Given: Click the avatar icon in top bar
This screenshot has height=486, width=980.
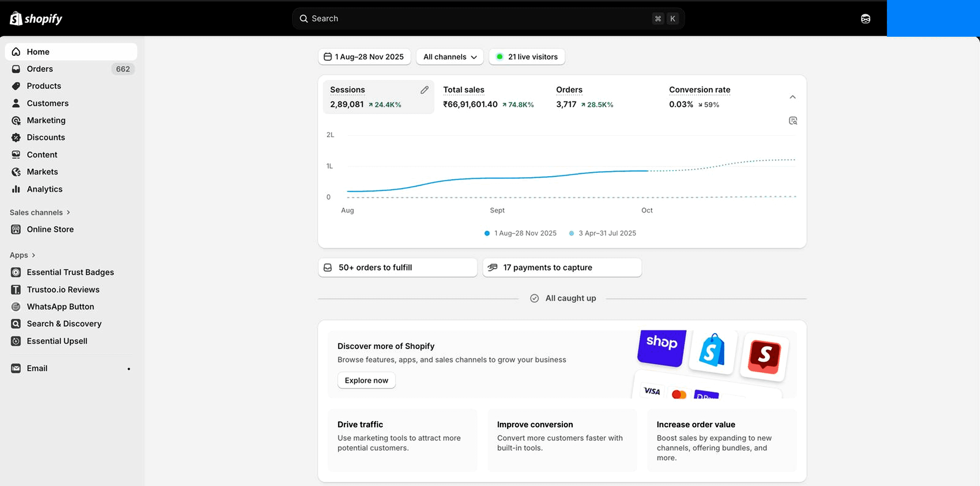Looking at the screenshot, I should point(865,19).
